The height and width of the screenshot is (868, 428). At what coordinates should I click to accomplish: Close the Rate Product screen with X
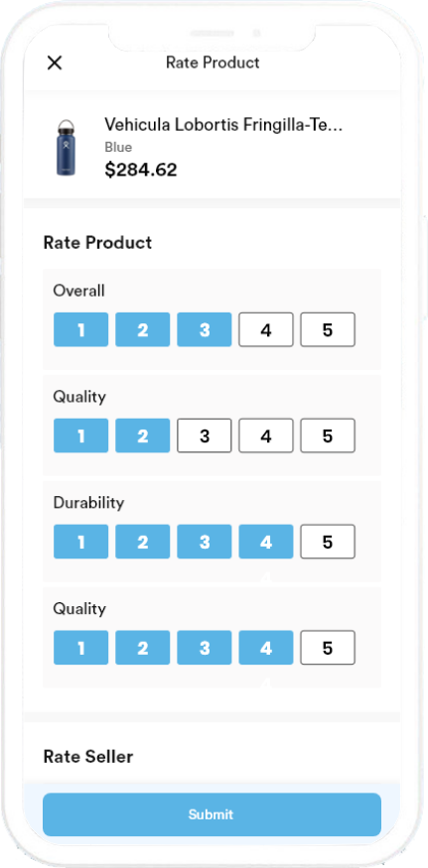point(55,62)
